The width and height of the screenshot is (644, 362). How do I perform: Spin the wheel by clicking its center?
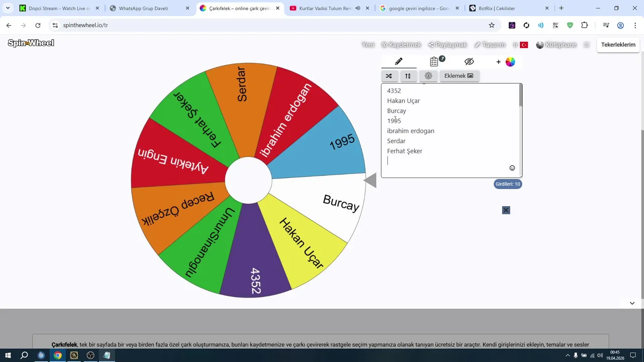click(x=248, y=180)
